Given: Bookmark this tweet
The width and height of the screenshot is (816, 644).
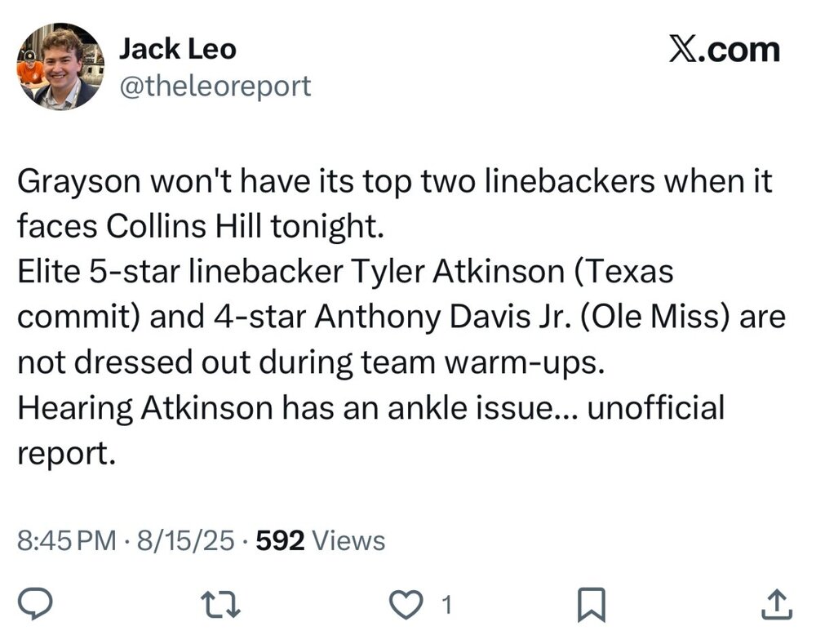Looking at the screenshot, I should pos(588,604).
